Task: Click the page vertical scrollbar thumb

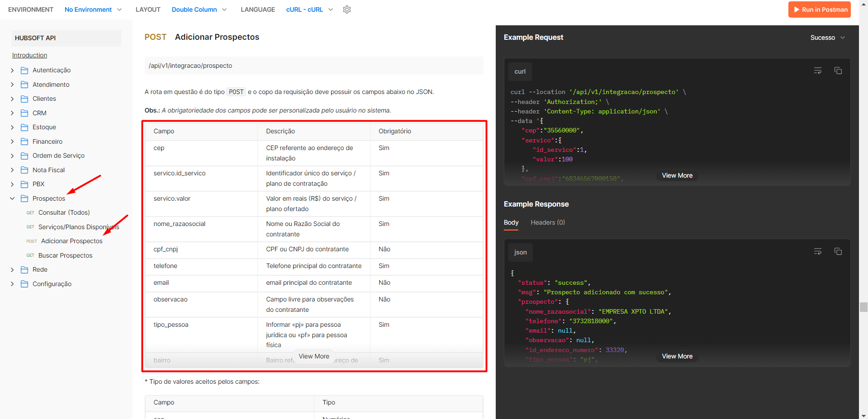Action: [x=863, y=307]
